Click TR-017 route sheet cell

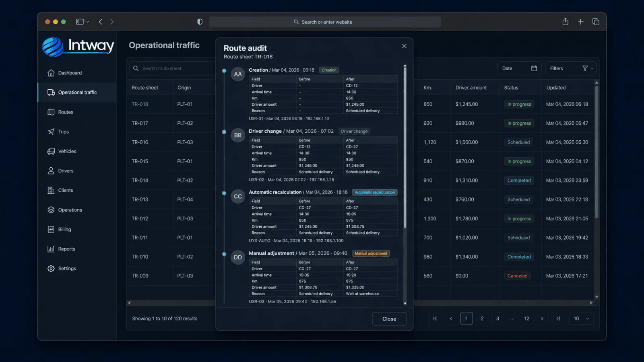click(140, 123)
